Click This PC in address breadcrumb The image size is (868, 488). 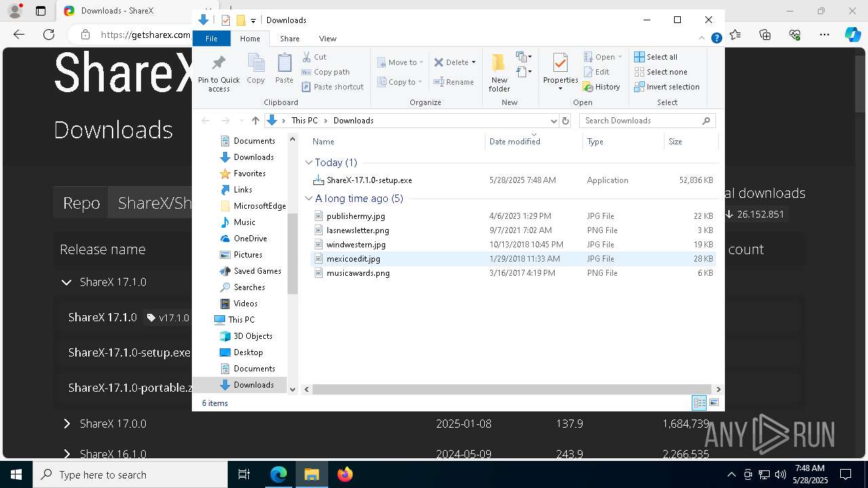(304, 121)
